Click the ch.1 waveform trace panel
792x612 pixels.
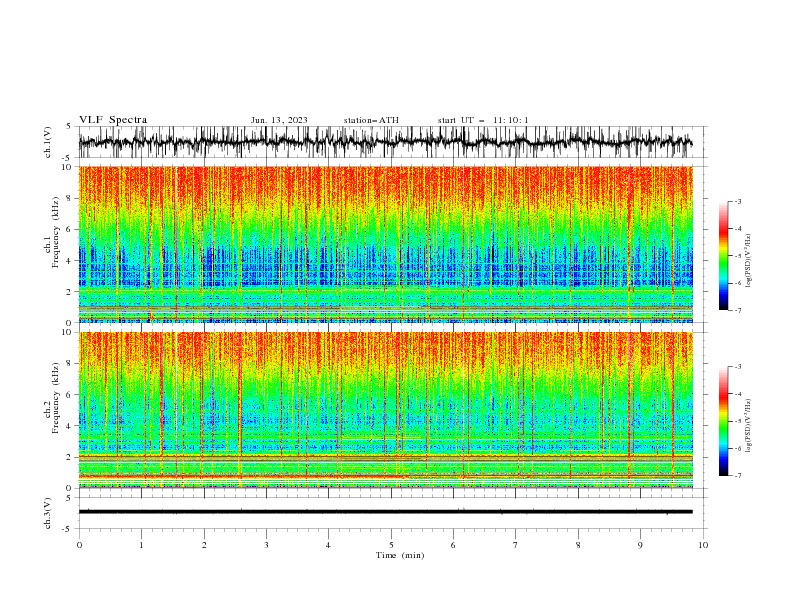click(393, 142)
